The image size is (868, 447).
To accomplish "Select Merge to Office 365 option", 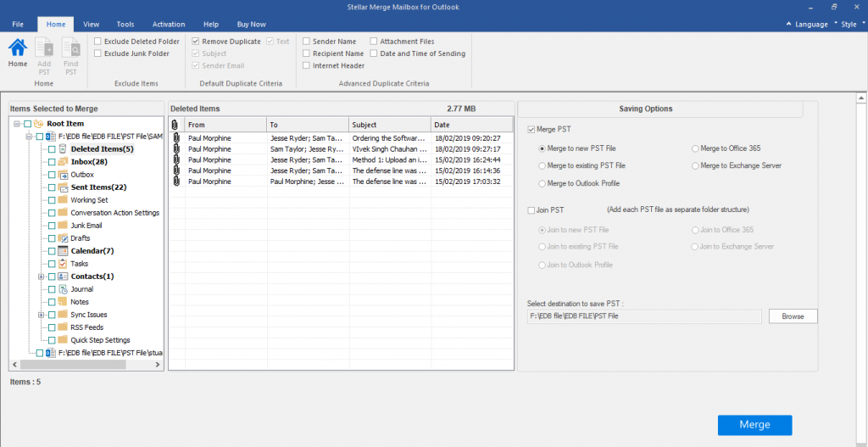I will (695, 148).
